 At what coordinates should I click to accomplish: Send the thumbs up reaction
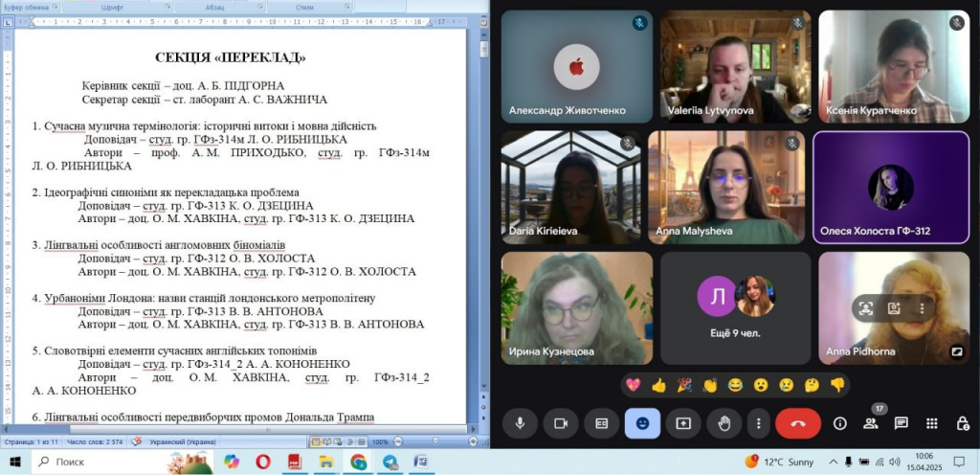tap(658, 385)
